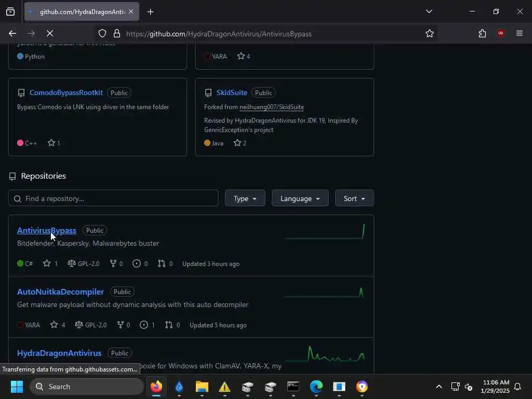Open the clock showing 11:06 AM

pyautogui.click(x=495, y=387)
